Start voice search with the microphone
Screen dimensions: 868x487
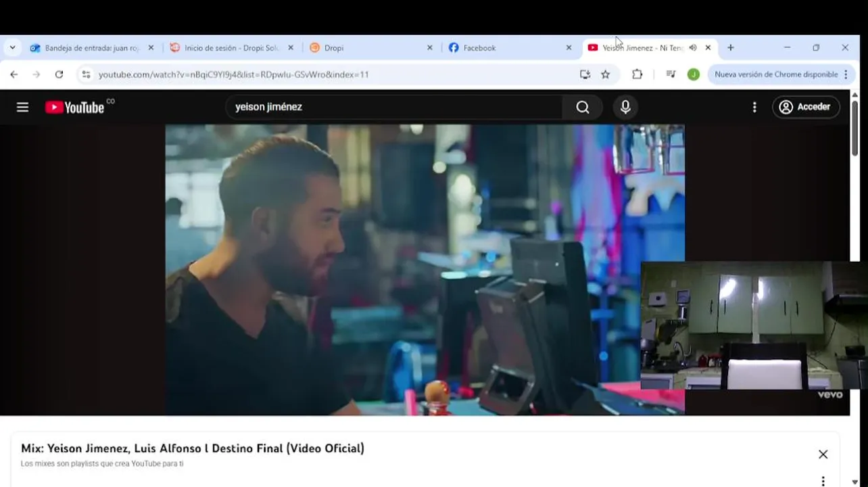[x=625, y=107]
